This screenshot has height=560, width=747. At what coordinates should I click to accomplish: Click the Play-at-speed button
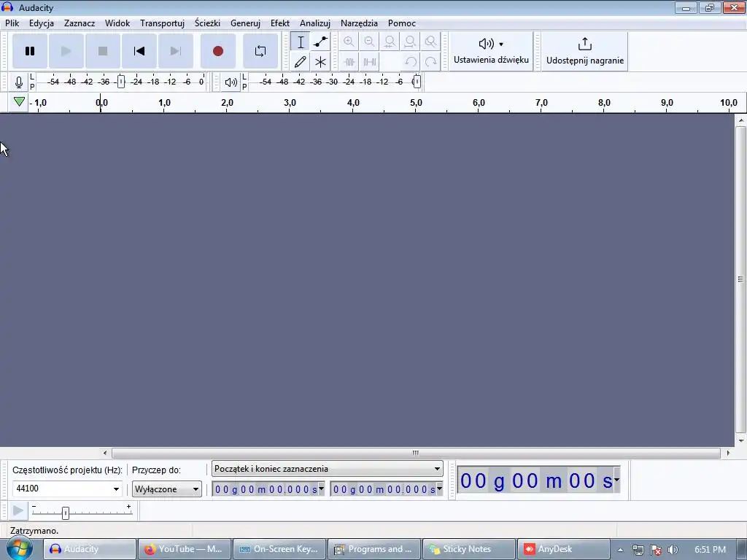tap(18, 511)
